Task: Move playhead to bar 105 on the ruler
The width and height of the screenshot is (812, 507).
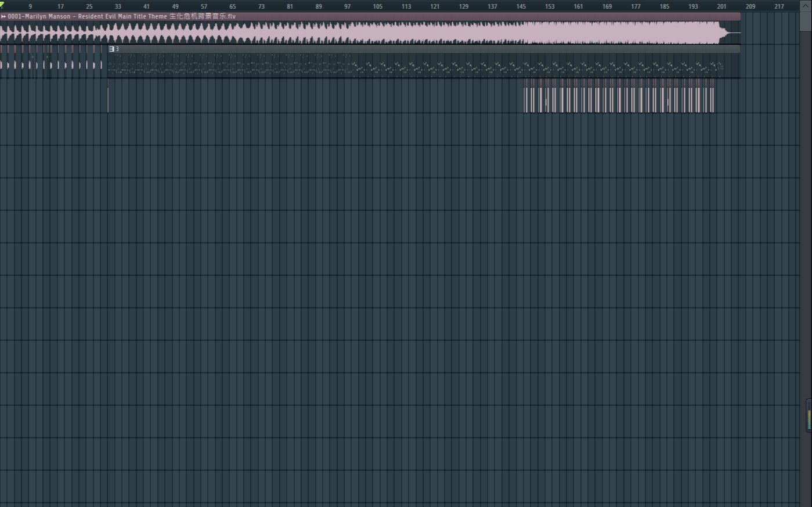Action: tap(378, 6)
